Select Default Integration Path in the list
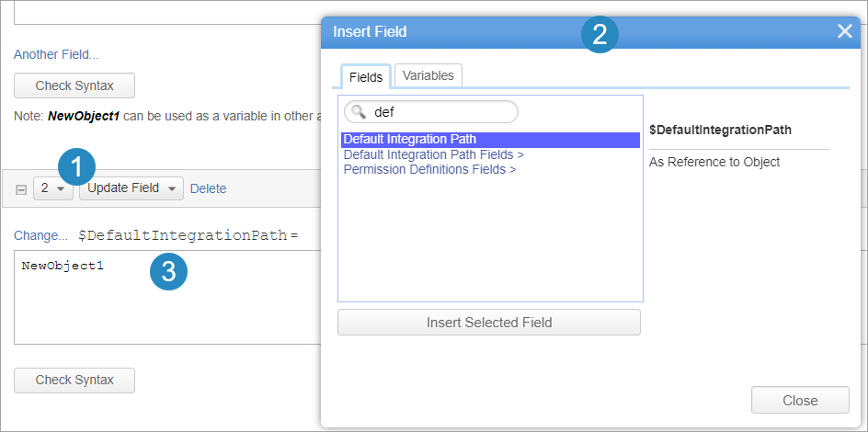This screenshot has width=868, height=432. [x=490, y=140]
